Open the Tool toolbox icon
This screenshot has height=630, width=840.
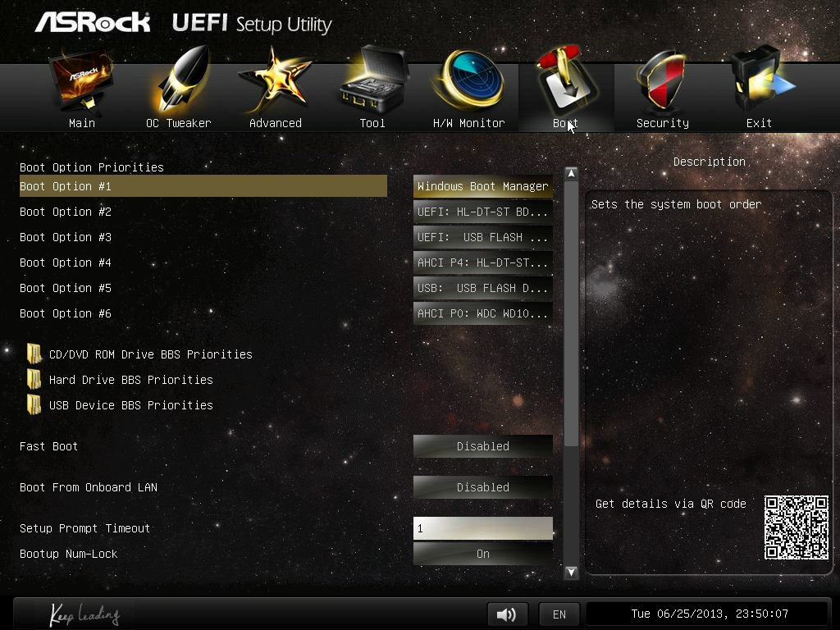click(373, 80)
